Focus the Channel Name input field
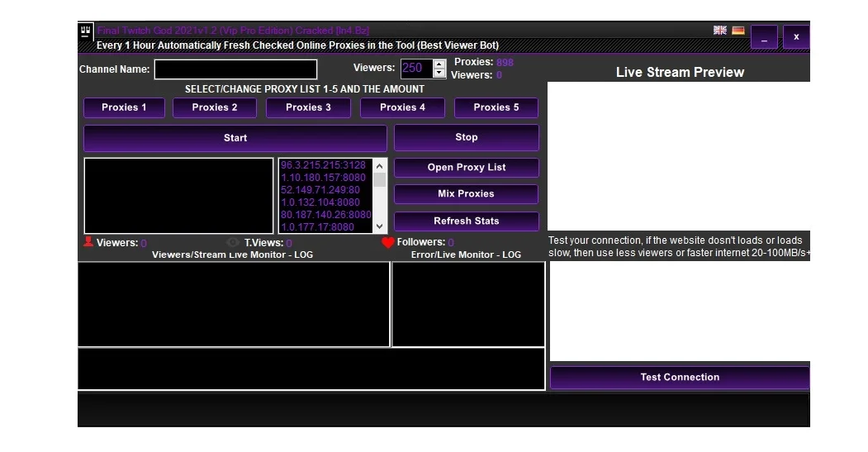The image size is (868, 452). point(236,69)
